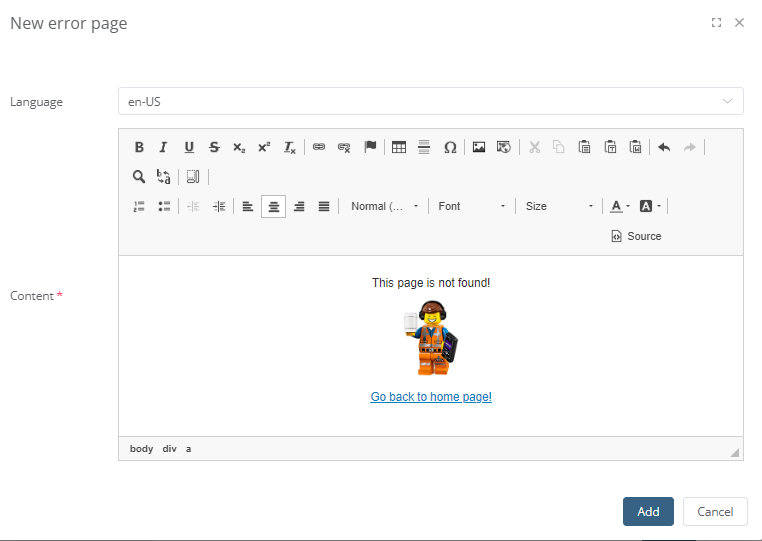Open the Normal paragraph format dropdown

click(x=384, y=207)
